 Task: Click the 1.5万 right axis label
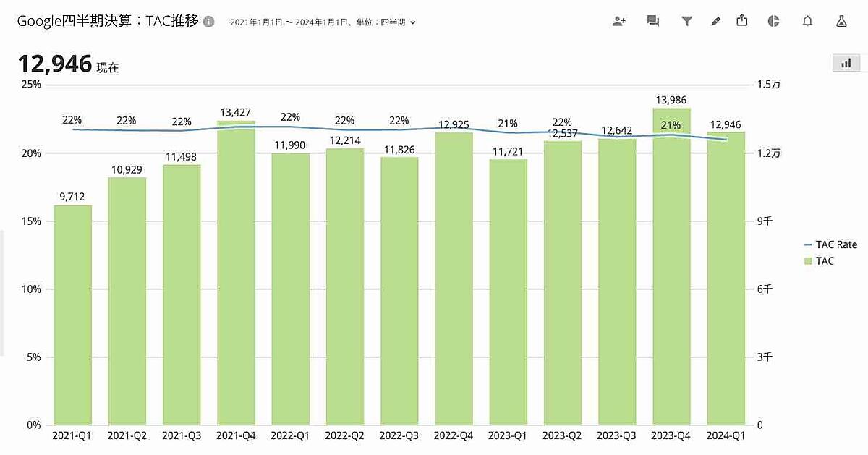tap(769, 85)
